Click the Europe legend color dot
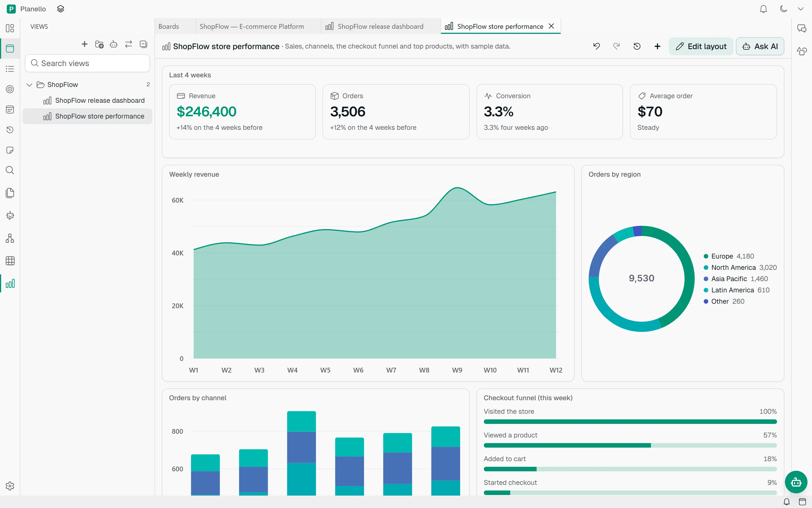The image size is (812, 508). pyautogui.click(x=706, y=256)
